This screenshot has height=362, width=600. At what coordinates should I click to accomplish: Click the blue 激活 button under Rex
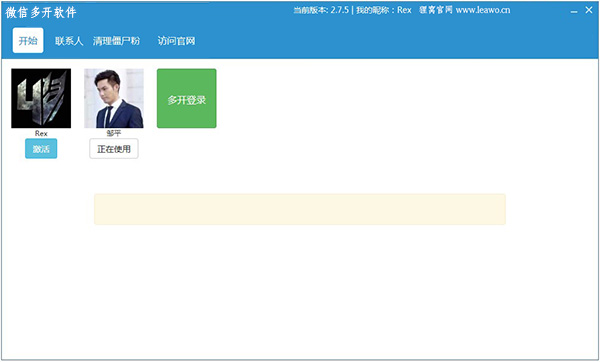41,148
